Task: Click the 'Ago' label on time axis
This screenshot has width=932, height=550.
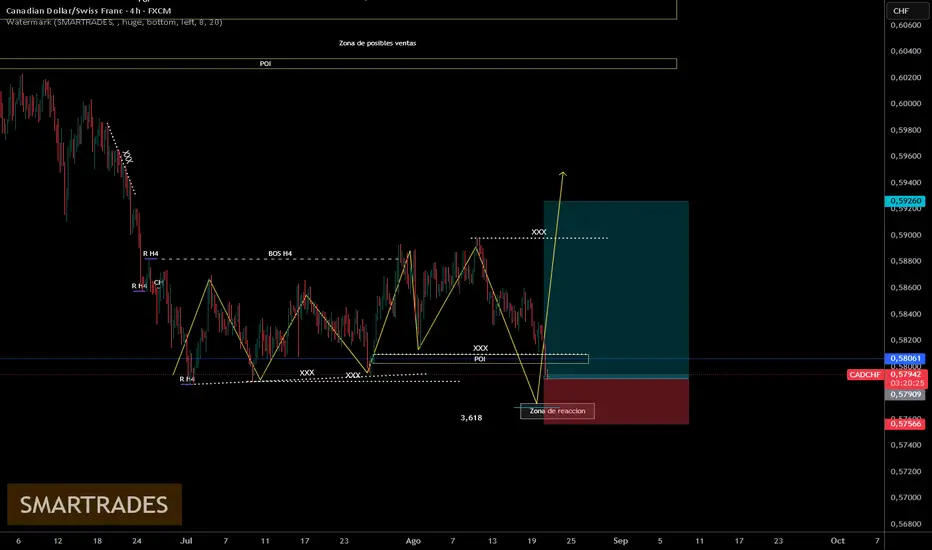Action: [x=413, y=541]
